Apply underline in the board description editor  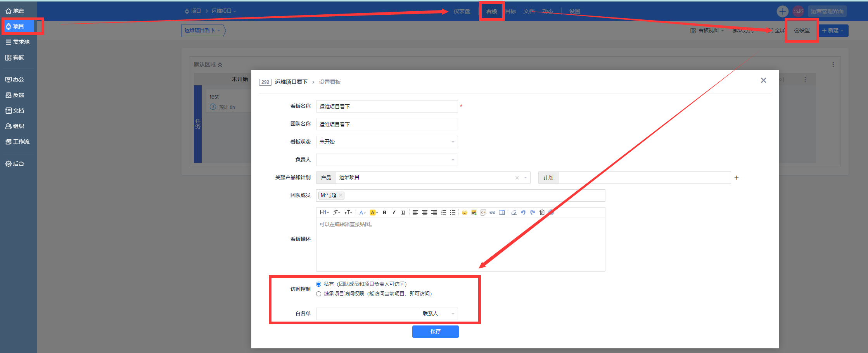[x=403, y=213]
